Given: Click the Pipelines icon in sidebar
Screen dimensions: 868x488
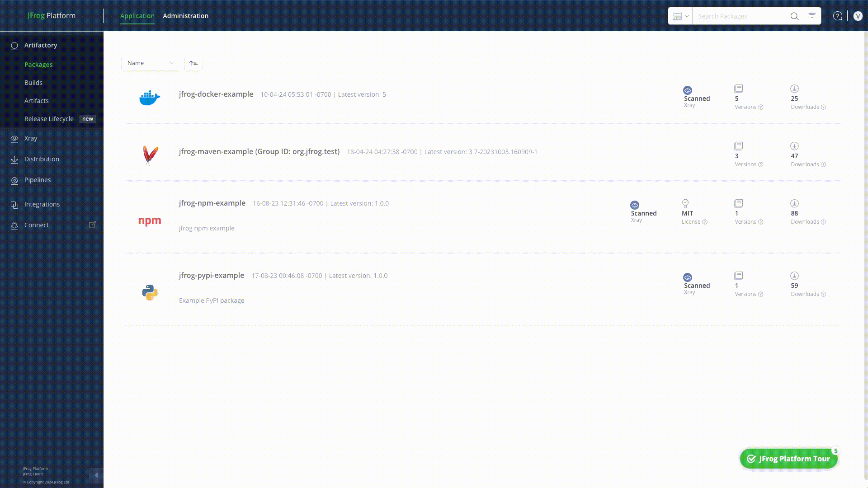Looking at the screenshot, I should coord(14,180).
